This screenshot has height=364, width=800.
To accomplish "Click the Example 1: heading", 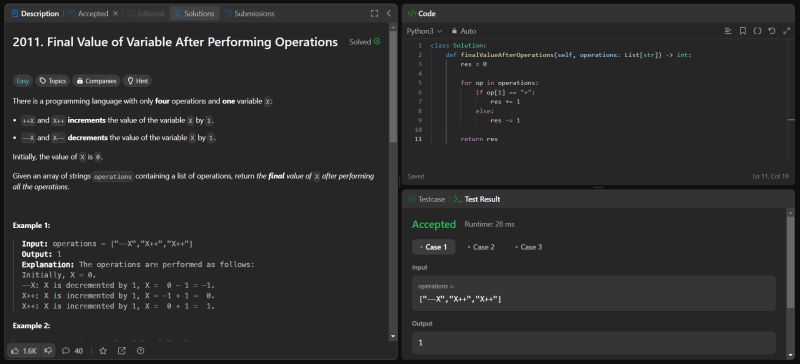I will 31,225.
